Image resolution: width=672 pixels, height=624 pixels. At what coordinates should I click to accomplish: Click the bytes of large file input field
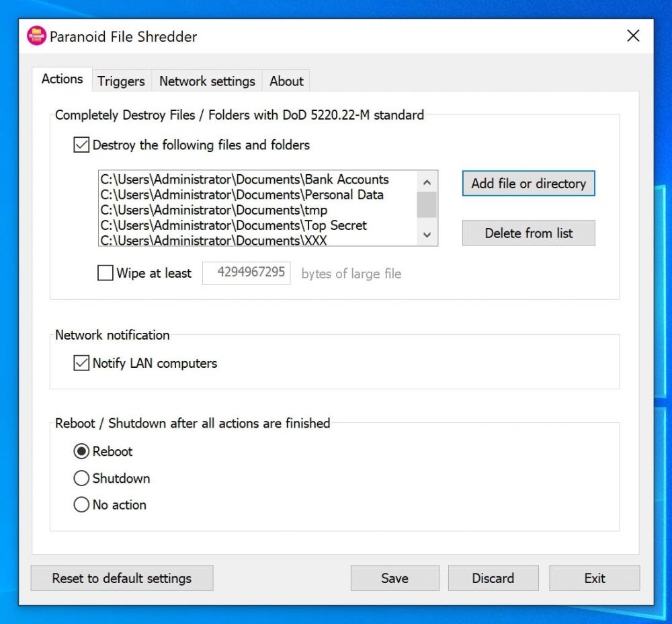tap(246, 273)
